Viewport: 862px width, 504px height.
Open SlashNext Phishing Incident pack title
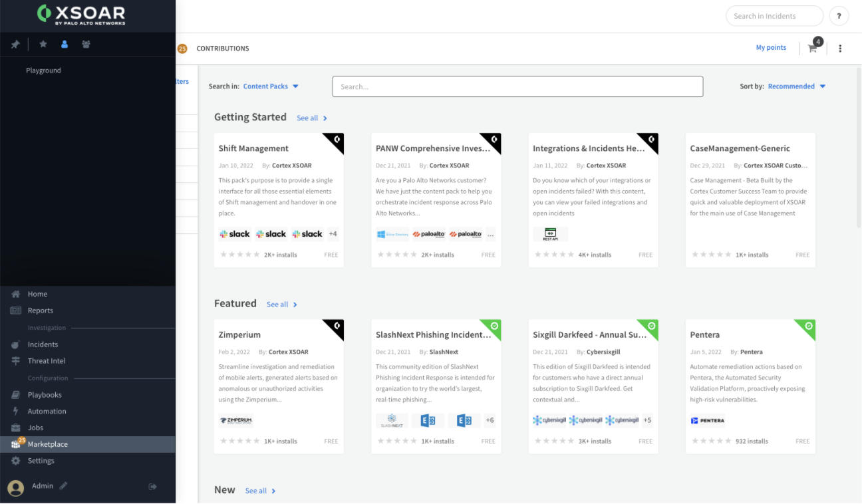[434, 334]
